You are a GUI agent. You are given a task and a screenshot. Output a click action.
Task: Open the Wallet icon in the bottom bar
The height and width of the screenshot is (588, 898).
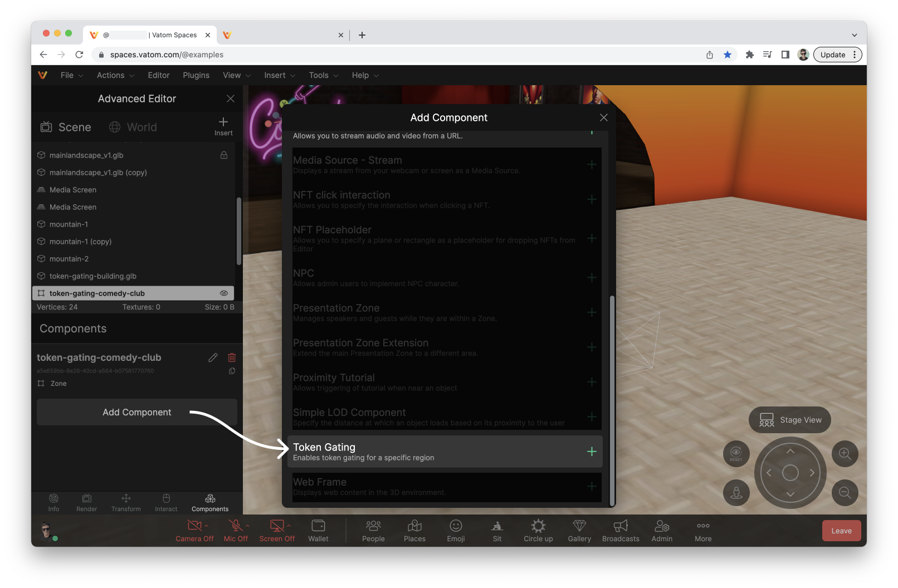318,531
